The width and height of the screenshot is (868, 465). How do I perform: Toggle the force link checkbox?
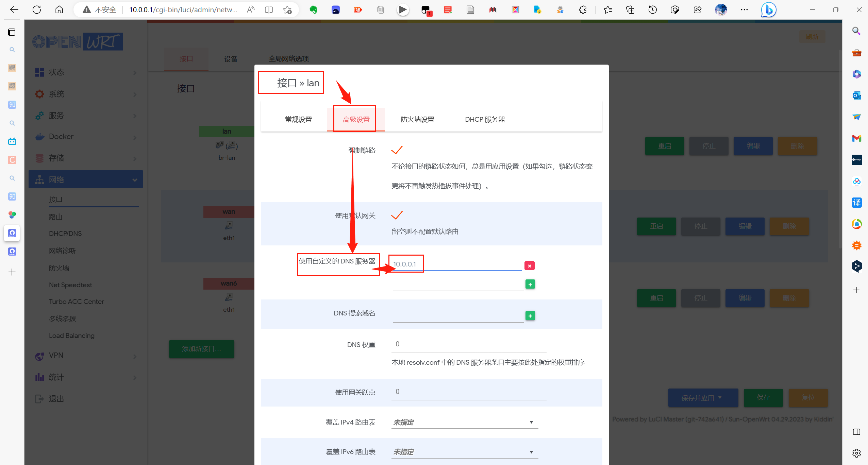pos(397,150)
